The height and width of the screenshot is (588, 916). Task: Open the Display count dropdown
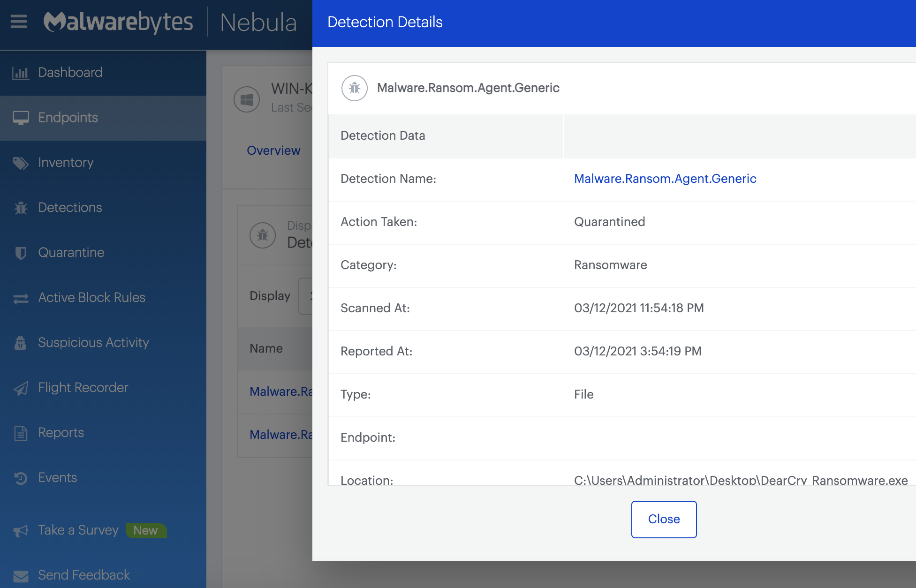click(x=305, y=296)
